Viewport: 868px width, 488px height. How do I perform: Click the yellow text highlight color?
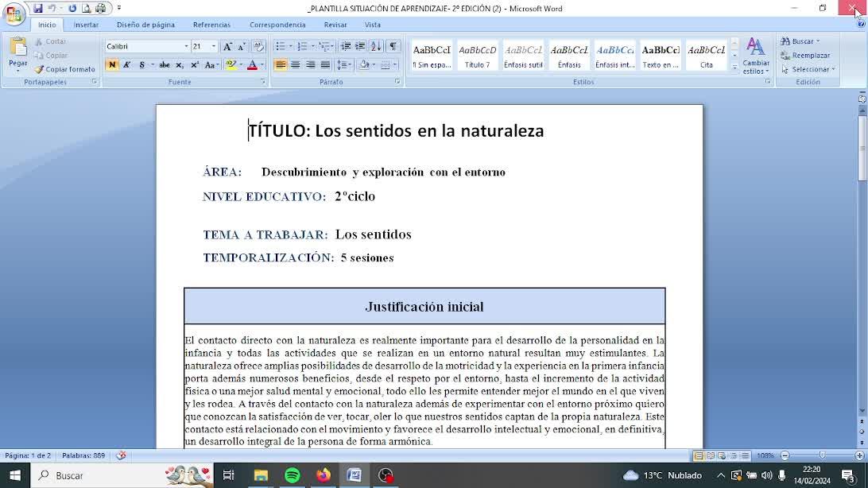[230, 65]
